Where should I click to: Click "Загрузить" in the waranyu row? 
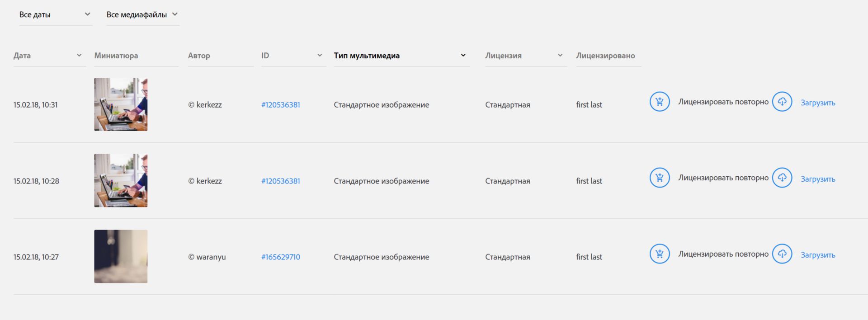pos(818,255)
